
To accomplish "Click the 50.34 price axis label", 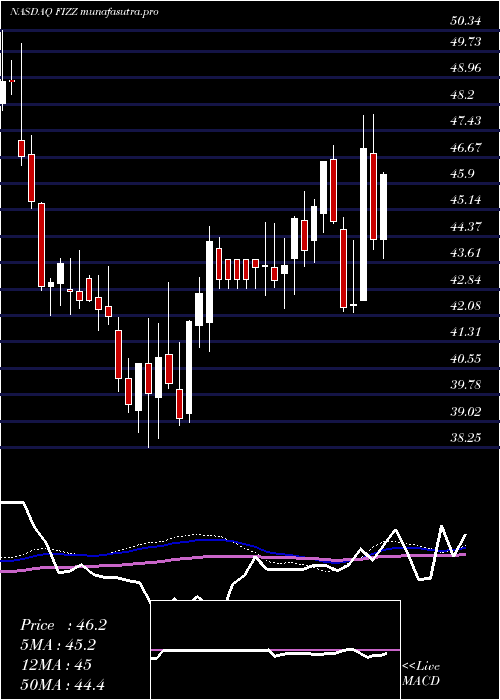I will coord(465,21).
